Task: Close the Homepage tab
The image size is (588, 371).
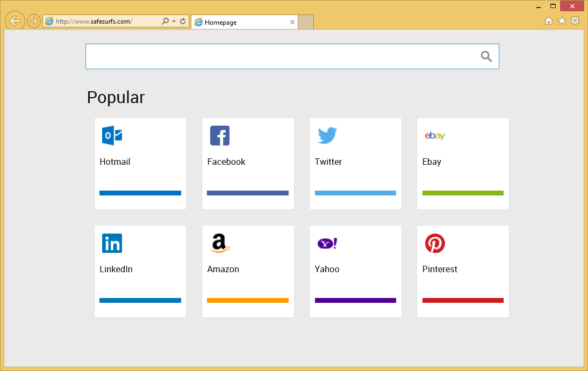Action: pos(292,22)
